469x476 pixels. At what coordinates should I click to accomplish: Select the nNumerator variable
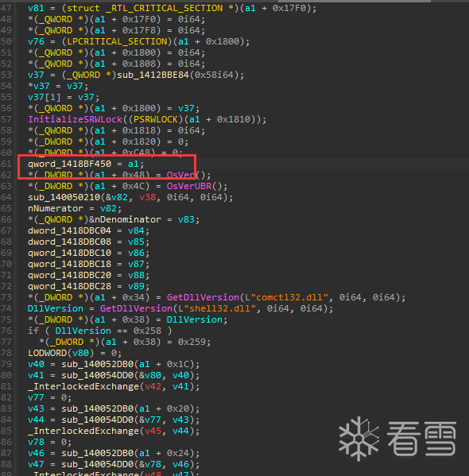(x=56, y=208)
